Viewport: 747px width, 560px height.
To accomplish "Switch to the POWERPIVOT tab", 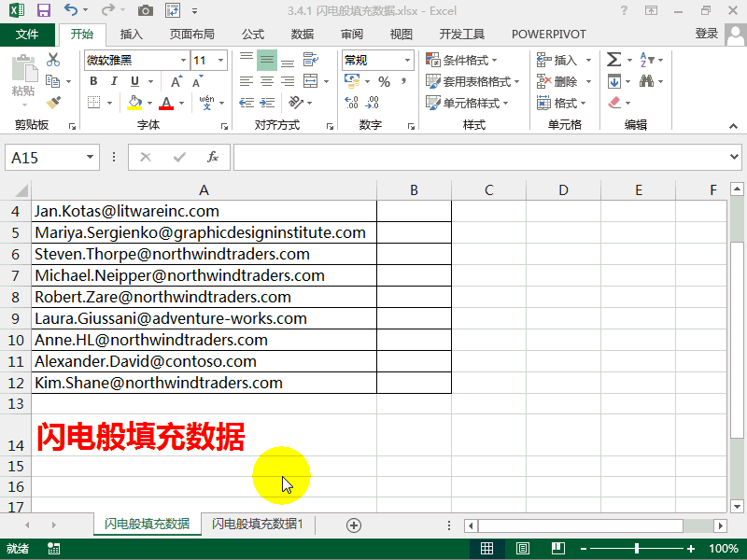I will click(549, 34).
